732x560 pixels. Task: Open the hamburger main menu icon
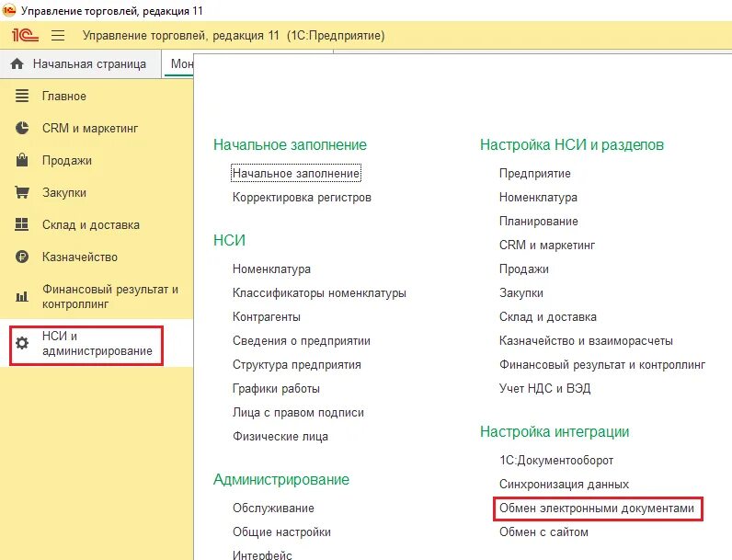[x=58, y=36]
